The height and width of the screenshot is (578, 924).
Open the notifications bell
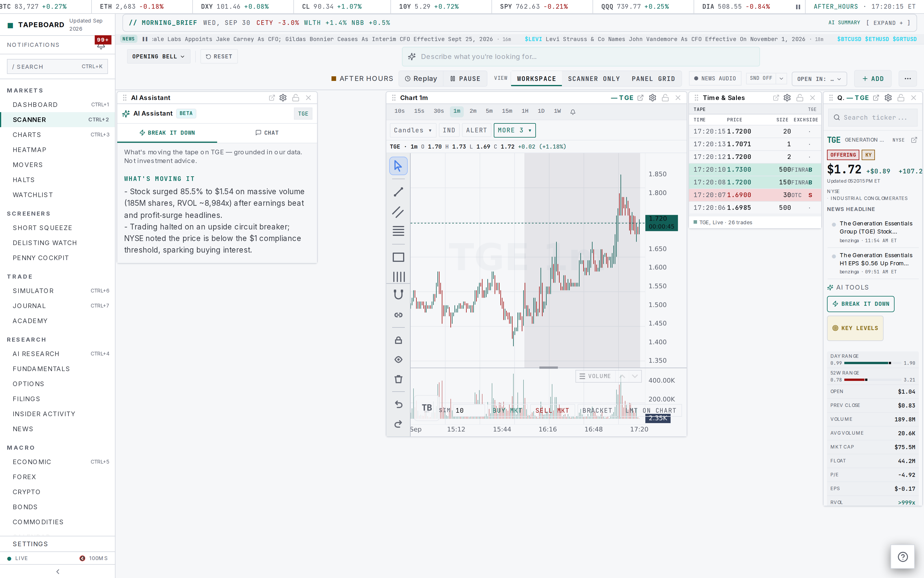pos(101,45)
